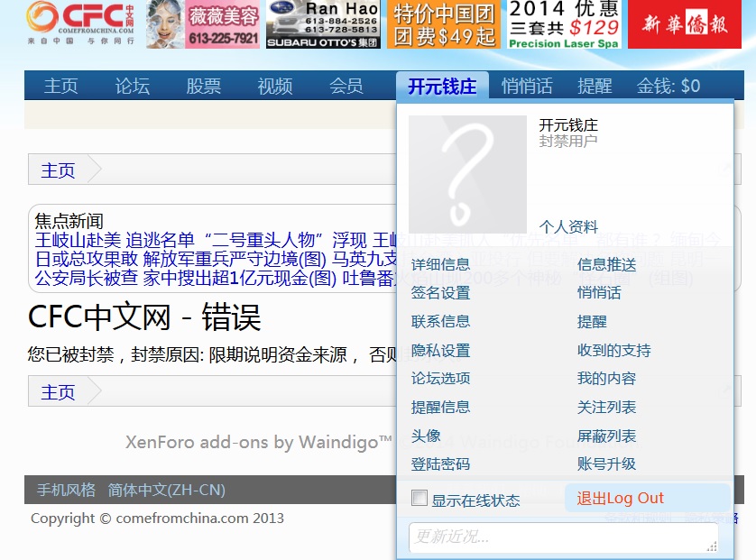
Task: Open 悄悄话 in the top navigation bar
Action: (x=527, y=86)
